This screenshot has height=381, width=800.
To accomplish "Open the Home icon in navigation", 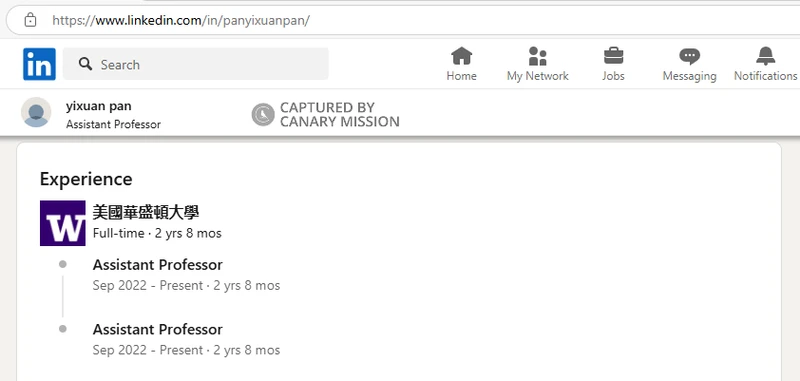I will point(461,56).
